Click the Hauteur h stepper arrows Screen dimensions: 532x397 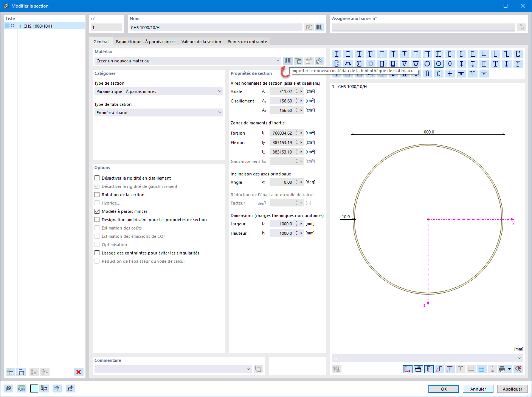pos(297,233)
